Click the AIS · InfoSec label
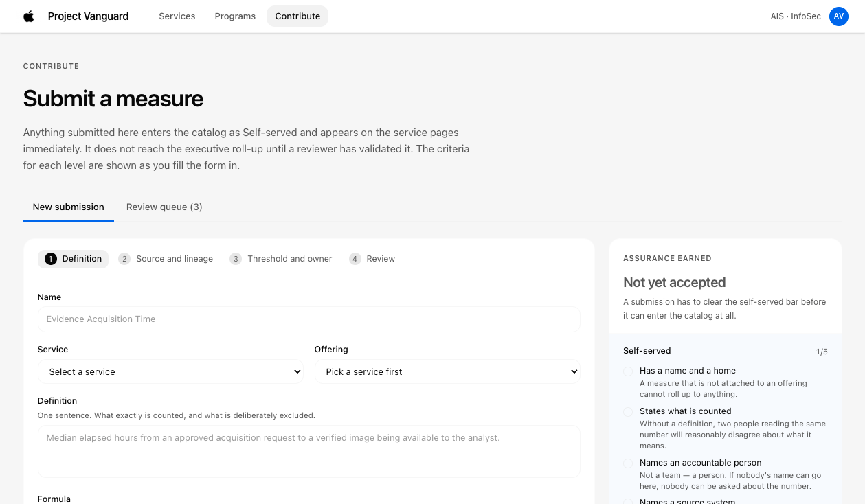Viewport: 865px width, 504px height. [x=796, y=16]
